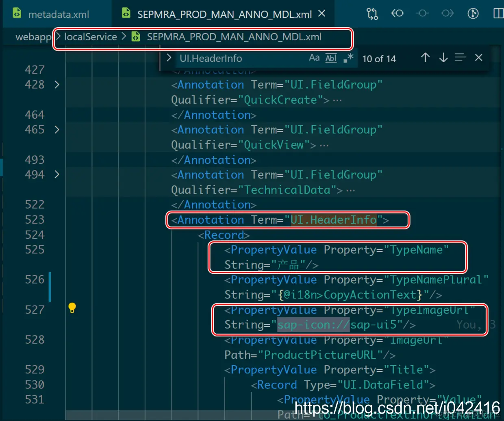The height and width of the screenshot is (421, 504).
Task: Toggle Find in Selection icon
Action: pyautogui.click(x=461, y=58)
